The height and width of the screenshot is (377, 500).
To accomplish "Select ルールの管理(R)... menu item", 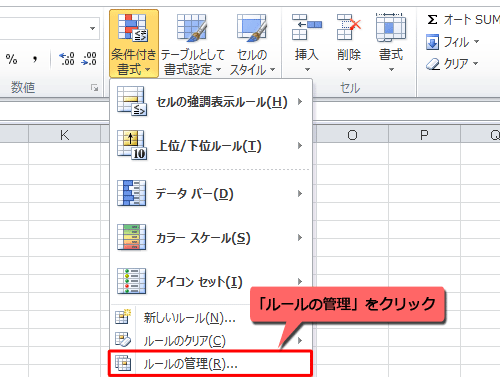I will tap(211, 363).
